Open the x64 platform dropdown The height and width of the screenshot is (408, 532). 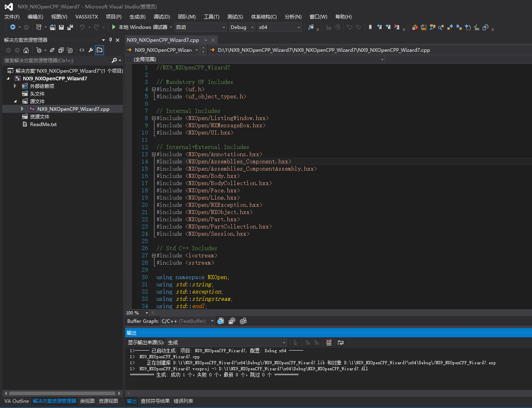[x=279, y=27]
